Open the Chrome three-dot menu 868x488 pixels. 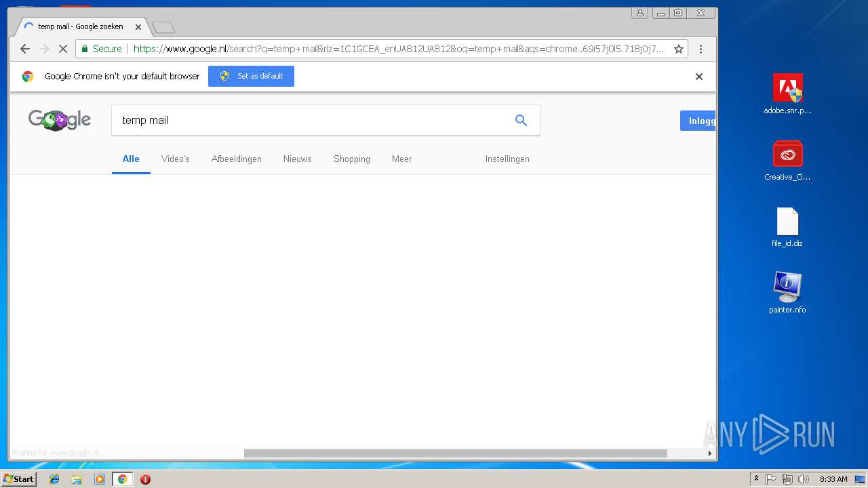(701, 49)
